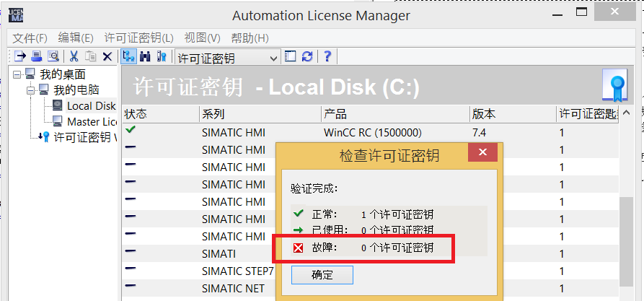Open the 视图(V) menu
The width and height of the screenshot is (644, 301).
click(x=202, y=38)
